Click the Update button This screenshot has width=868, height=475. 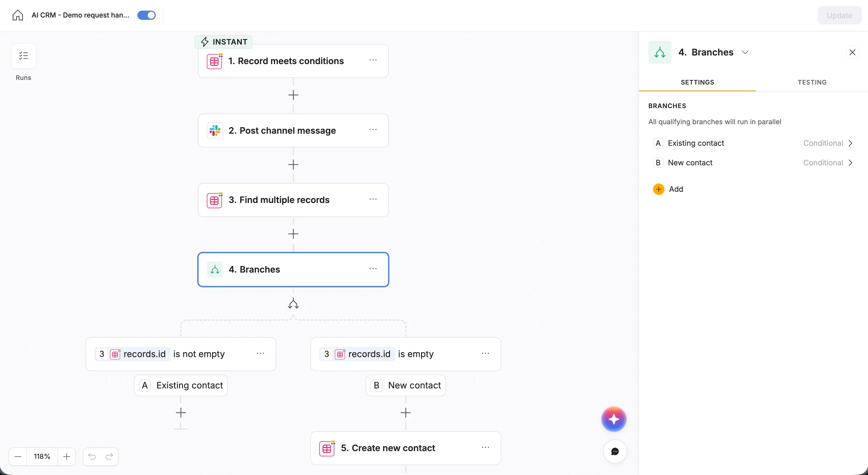(x=839, y=15)
